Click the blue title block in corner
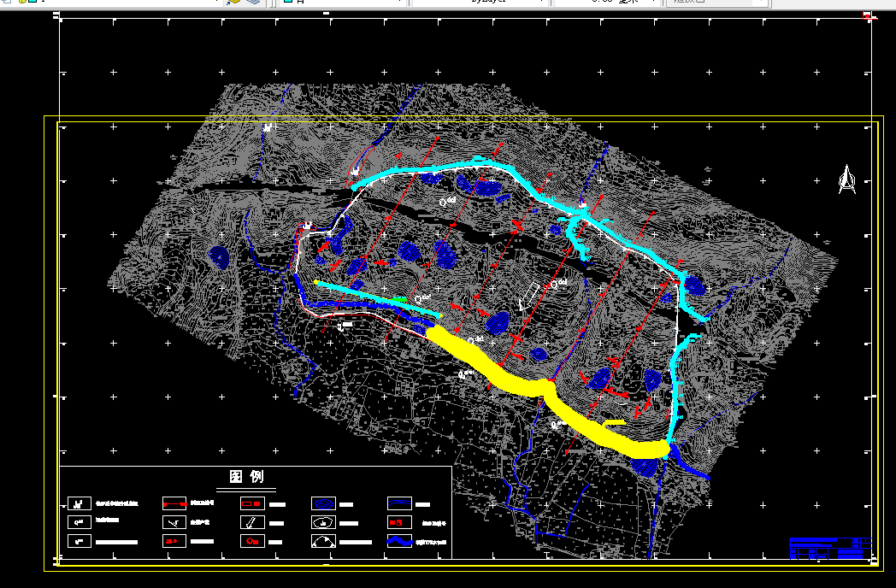Viewport: 896px width, 588px height. point(831,548)
